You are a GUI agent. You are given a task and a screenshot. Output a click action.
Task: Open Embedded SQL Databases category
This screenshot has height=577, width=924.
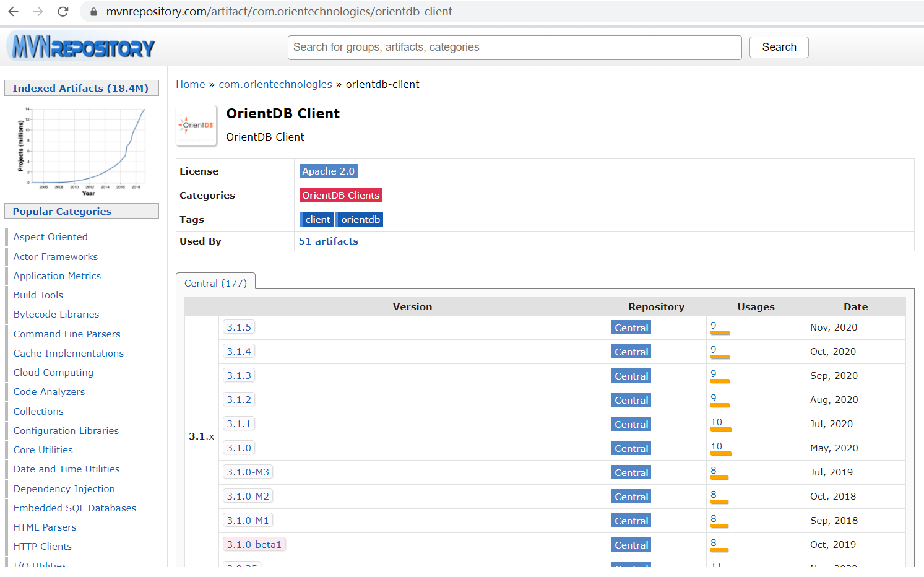(75, 508)
